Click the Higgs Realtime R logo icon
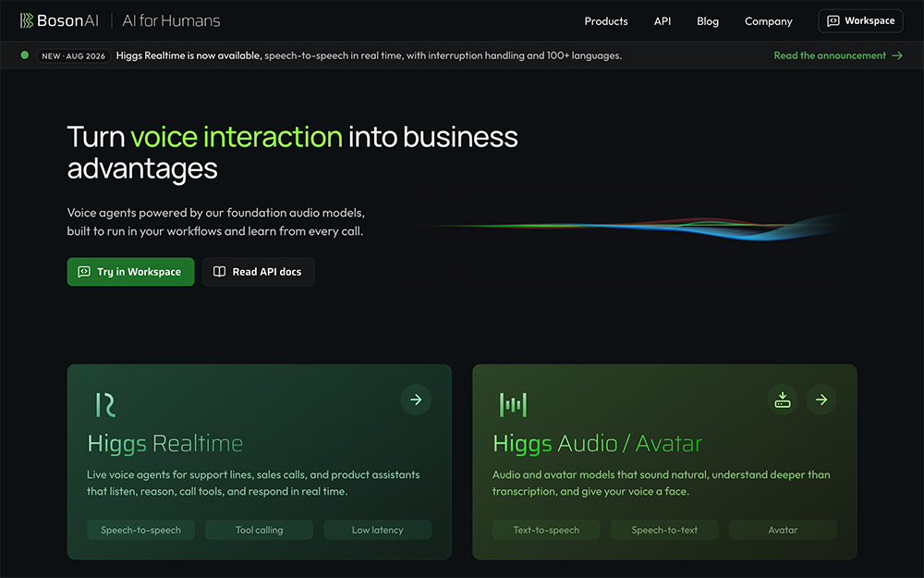The image size is (924, 578). (105, 405)
